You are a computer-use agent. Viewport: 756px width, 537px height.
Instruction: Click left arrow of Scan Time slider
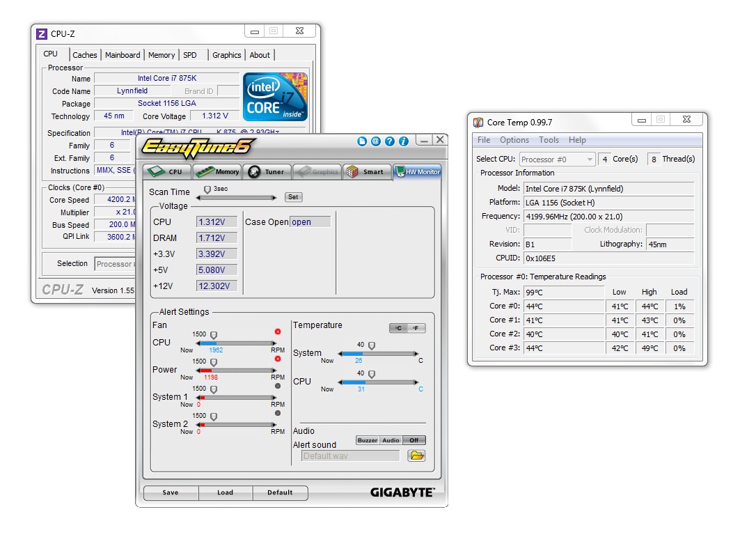click(x=198, y=197)
